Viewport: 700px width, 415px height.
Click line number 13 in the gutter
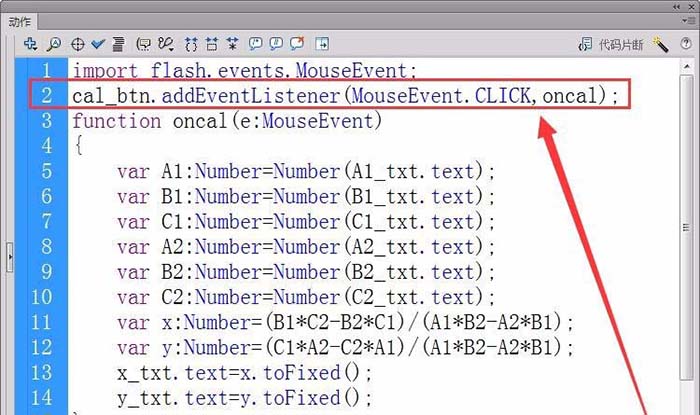click(42, 373)
